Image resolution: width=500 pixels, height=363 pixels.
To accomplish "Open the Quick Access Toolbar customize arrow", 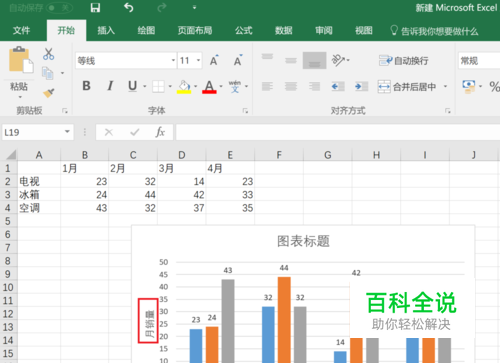I will click(x=194, y=7).
